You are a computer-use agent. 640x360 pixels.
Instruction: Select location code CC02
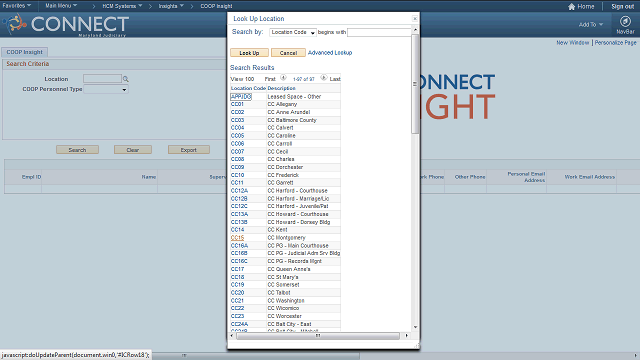click(237, 112)
